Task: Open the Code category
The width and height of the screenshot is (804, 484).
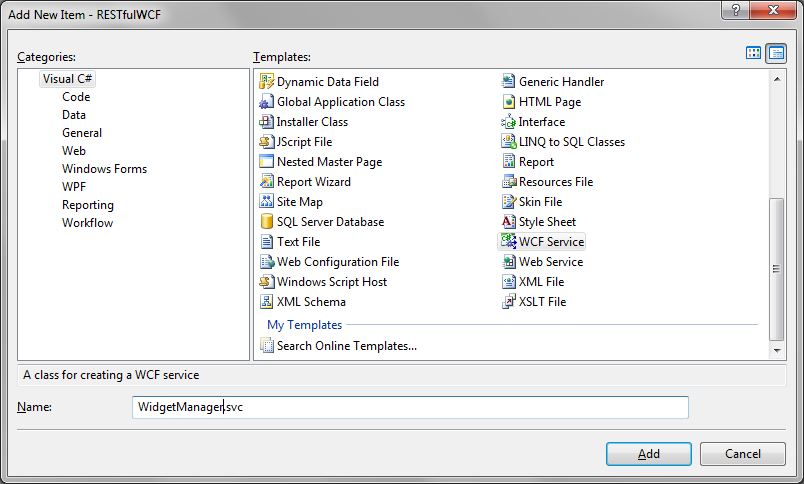Action: (76, 97)
